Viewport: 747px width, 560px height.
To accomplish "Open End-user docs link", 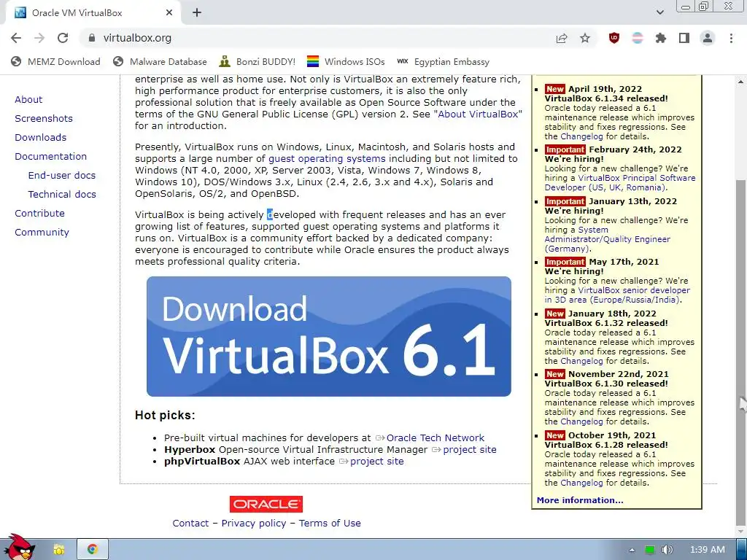I will 62,175.
